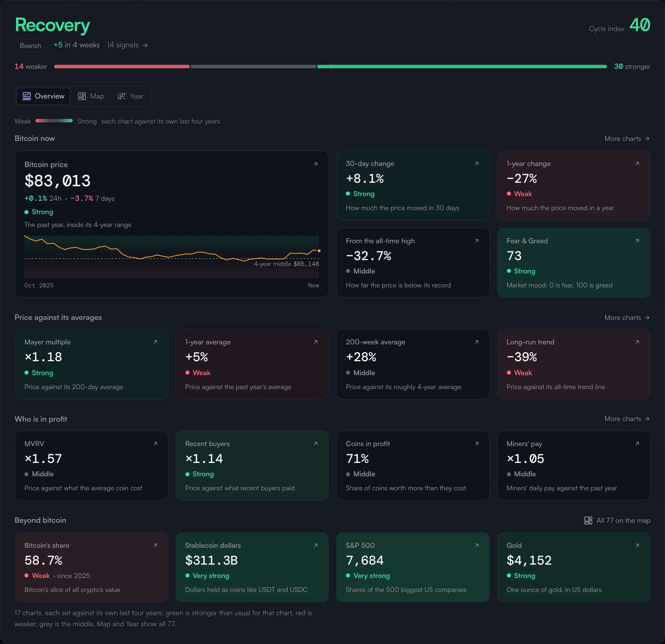Click the 7,684 S&P 500 value

tap(365, 561)
